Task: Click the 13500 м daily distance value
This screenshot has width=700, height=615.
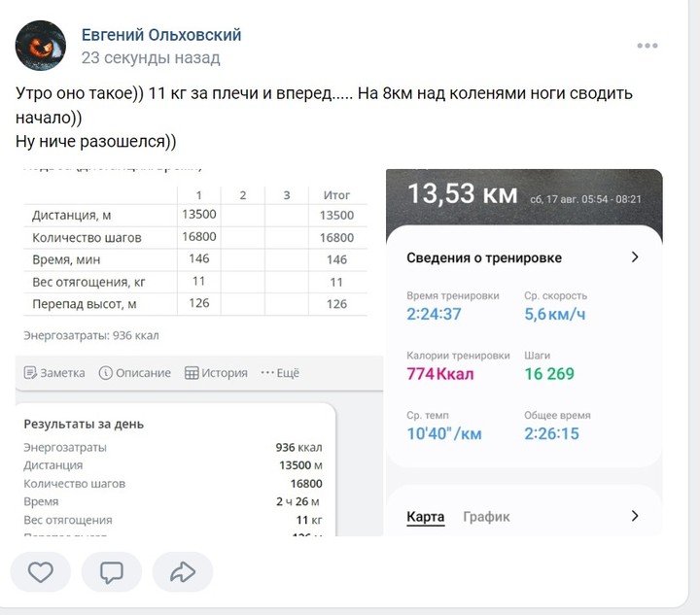Action: [300, 465]
